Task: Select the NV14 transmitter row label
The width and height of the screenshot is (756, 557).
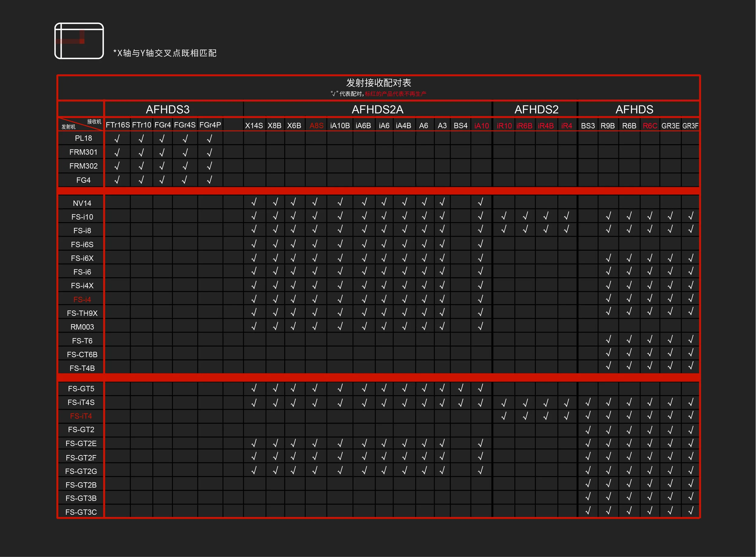Action: pos(82,203)
